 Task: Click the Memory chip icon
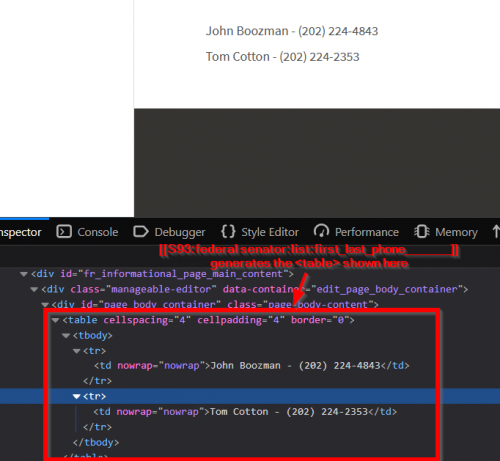(422, 231)
